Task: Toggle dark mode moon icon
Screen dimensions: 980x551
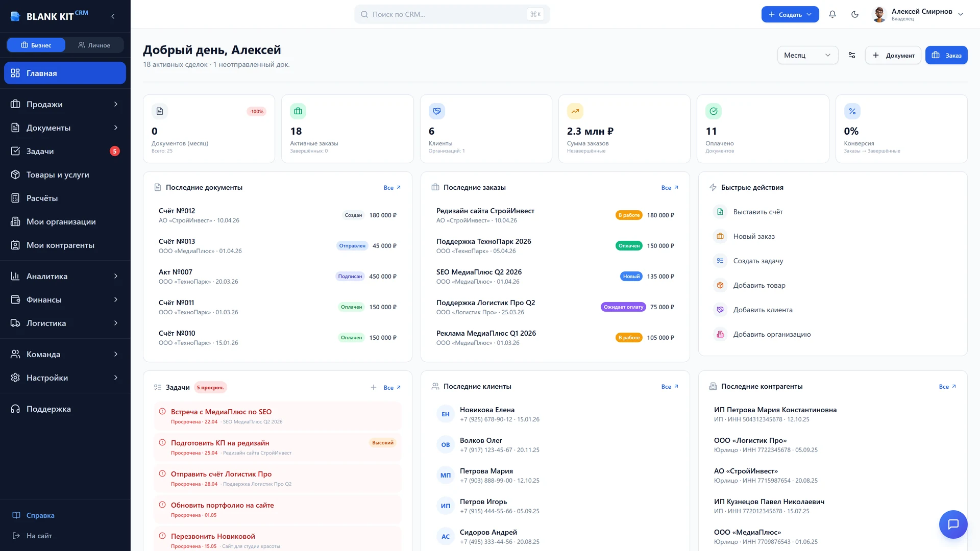Action: [x=855, y=14]
